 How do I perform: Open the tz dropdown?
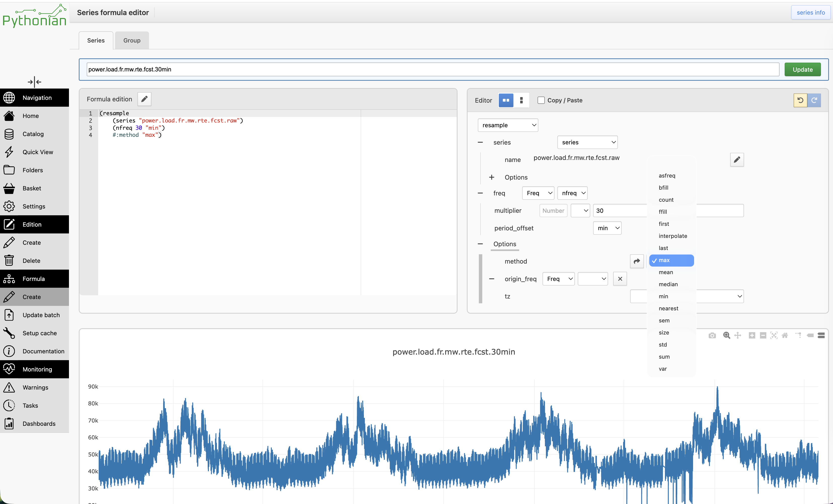(x=687, y=296)
